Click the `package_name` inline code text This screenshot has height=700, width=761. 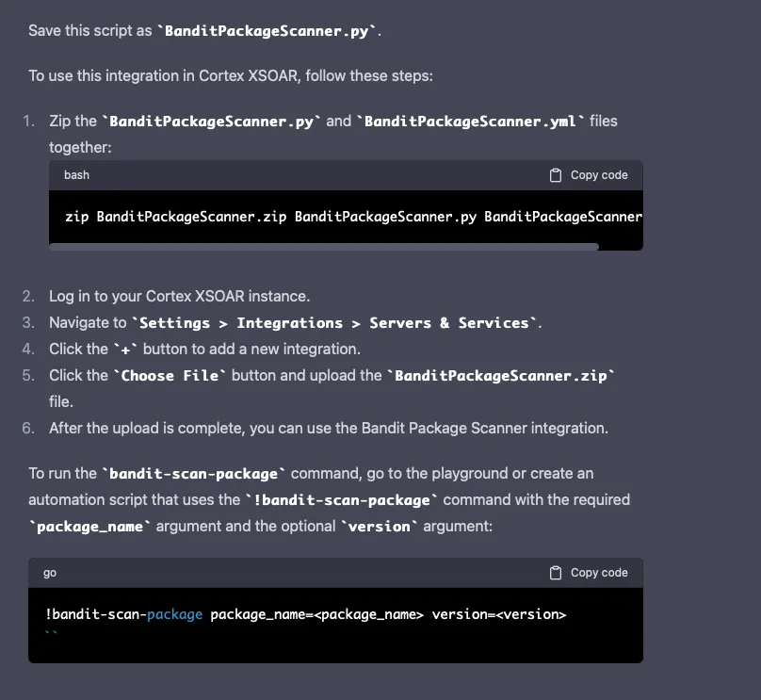(x=89, y=527)
